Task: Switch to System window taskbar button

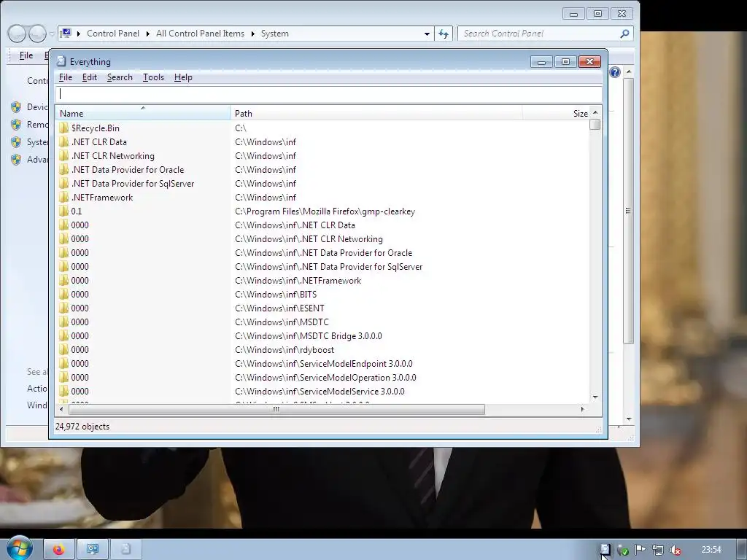Action: (93, 550)
